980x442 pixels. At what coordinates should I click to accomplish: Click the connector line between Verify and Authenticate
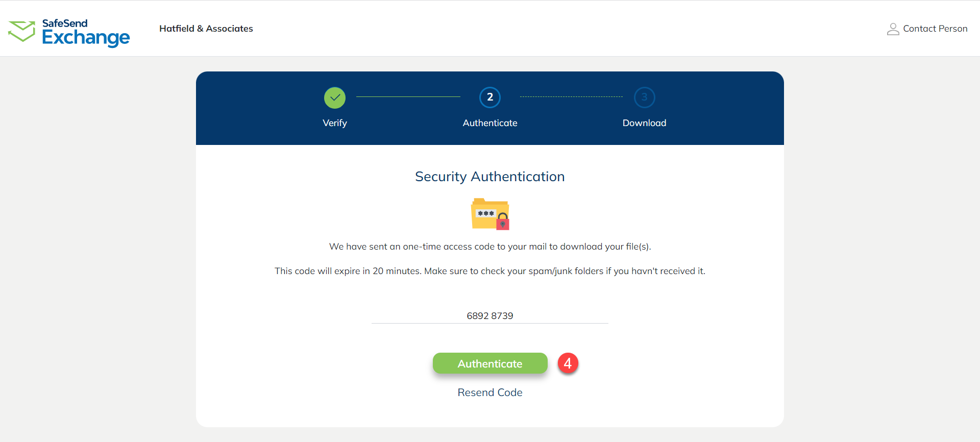(x=407, y=96)
